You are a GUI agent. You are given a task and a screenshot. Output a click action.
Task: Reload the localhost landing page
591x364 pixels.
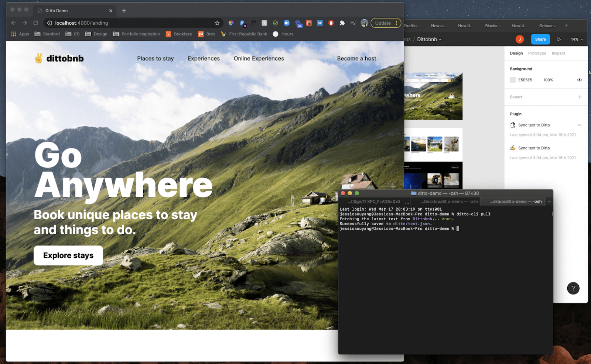click(x=36, y=23)
